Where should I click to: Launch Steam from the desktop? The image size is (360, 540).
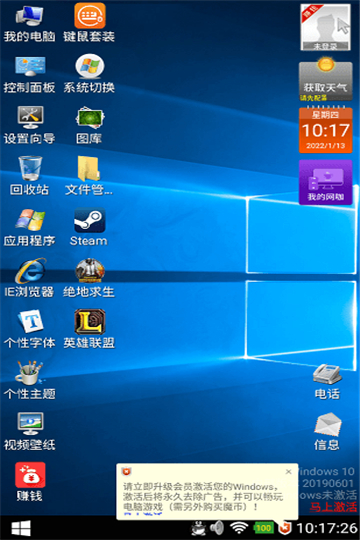pyautogui.click(x=89, y=227)
